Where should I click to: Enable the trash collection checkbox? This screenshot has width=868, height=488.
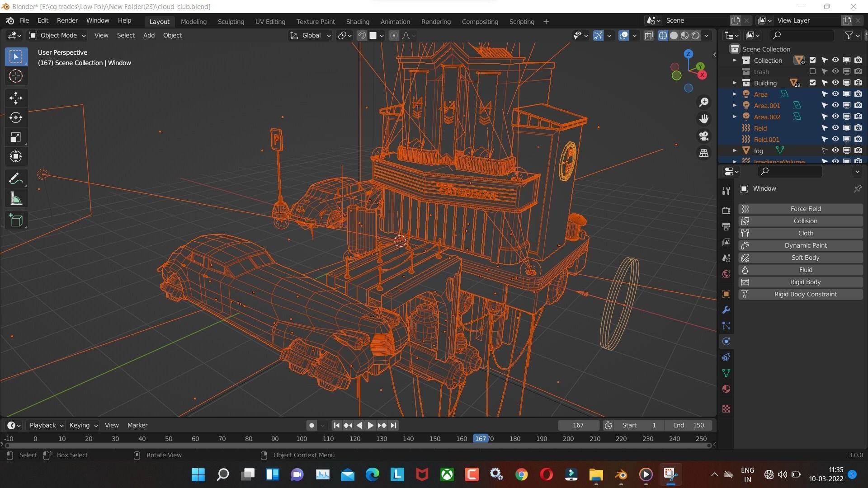[x=812, y=71]
